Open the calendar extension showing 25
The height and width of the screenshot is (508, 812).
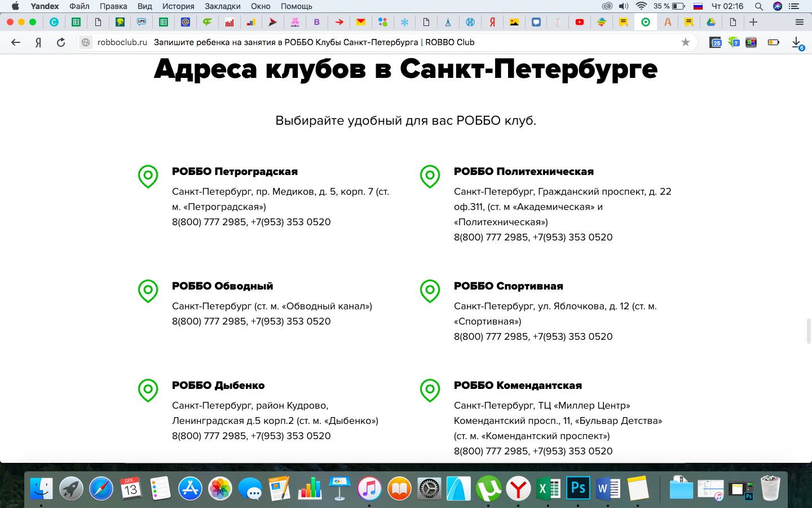click(715, 42)
